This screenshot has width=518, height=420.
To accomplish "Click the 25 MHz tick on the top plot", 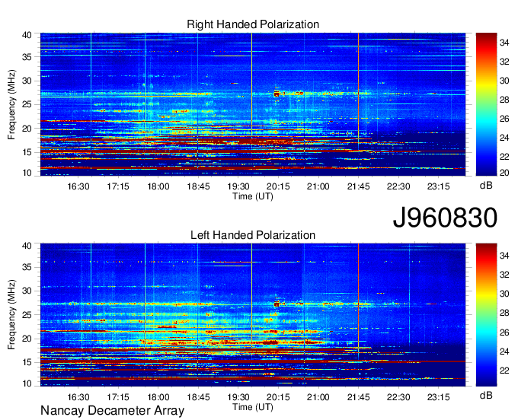I will (27, 104).
